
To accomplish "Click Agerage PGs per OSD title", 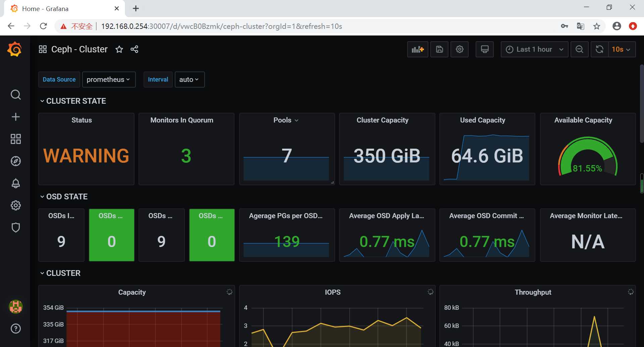I will (x=285, y=216).
